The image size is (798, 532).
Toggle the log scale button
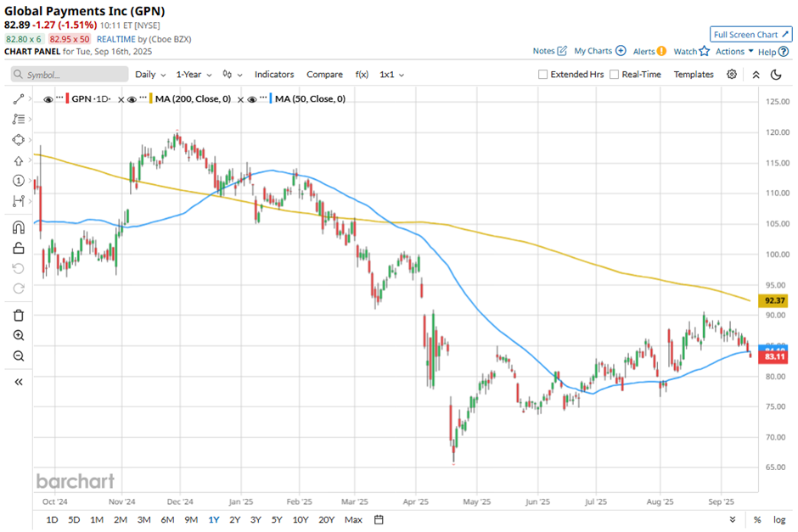click(x=779, y=520)
